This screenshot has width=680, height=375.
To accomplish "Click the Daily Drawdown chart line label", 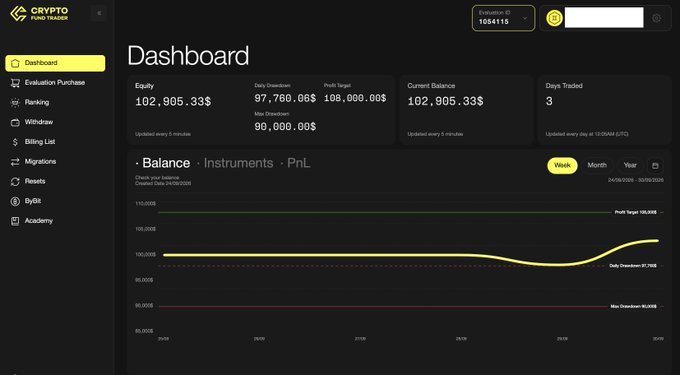I will [633, 266].
